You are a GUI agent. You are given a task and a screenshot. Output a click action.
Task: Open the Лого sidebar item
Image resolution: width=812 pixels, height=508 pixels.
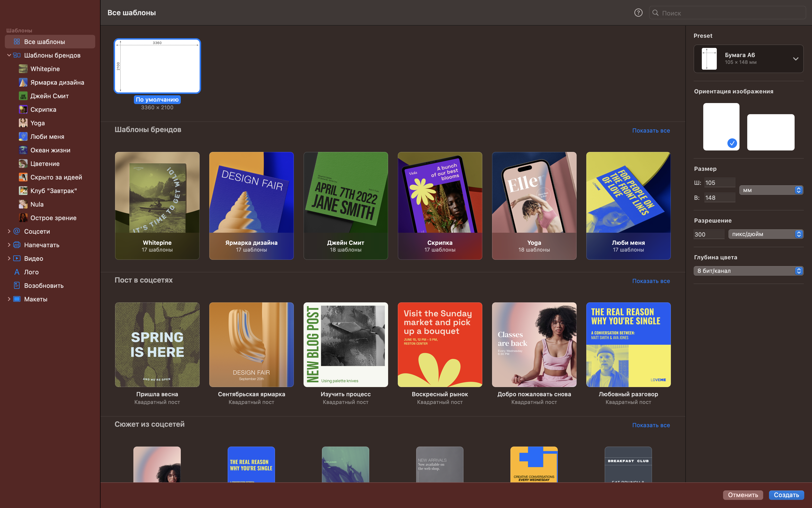[50, 272]
